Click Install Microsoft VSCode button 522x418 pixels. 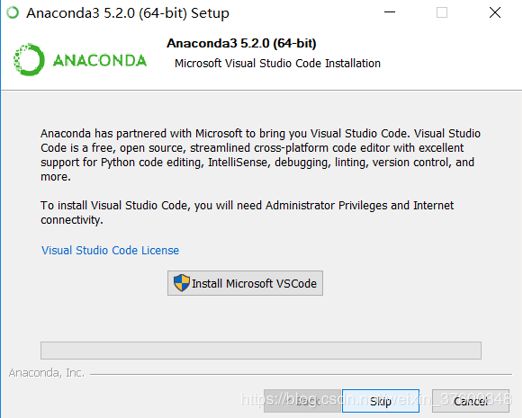(245, 283)
